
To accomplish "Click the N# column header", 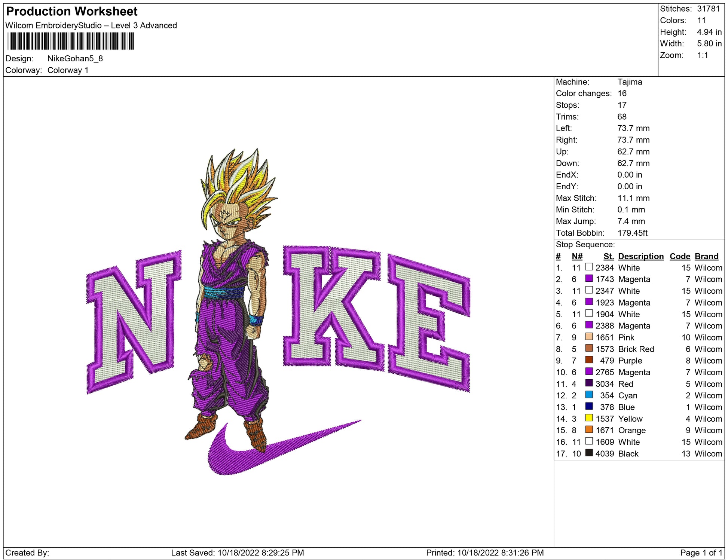I will 577,256.
